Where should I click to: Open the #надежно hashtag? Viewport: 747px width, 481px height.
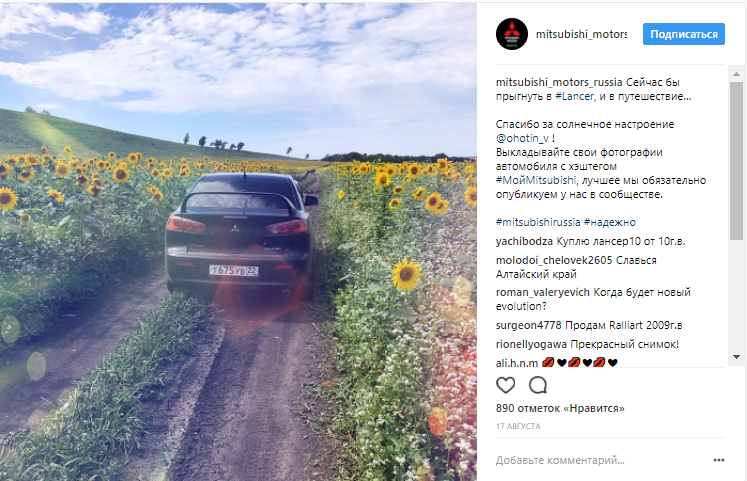click(x=610, y=222)
